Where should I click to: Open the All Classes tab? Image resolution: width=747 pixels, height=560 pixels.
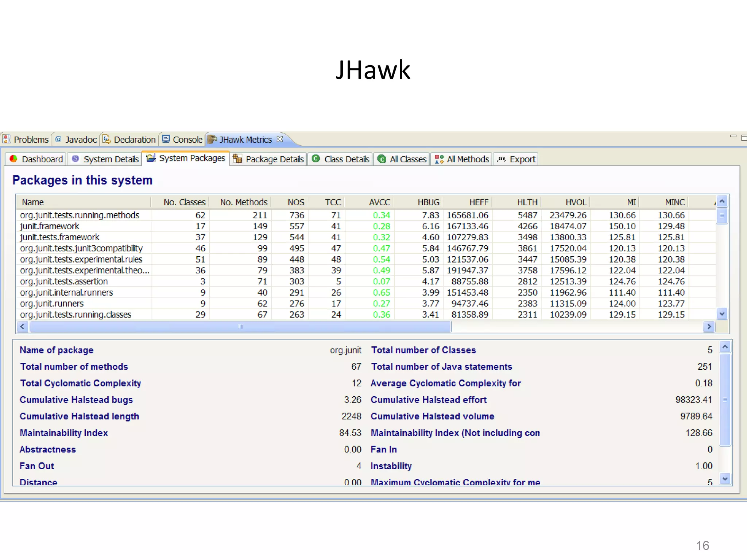(x=402, y=159)
